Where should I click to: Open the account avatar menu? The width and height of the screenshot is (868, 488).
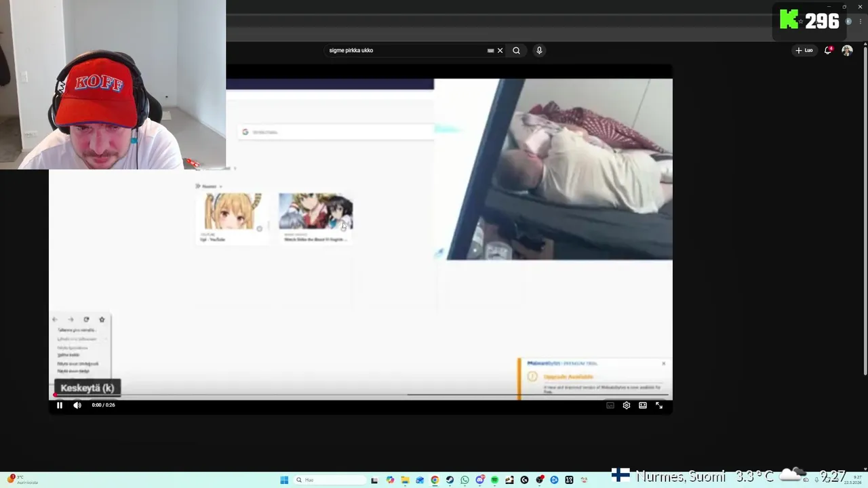pos(847,50)
